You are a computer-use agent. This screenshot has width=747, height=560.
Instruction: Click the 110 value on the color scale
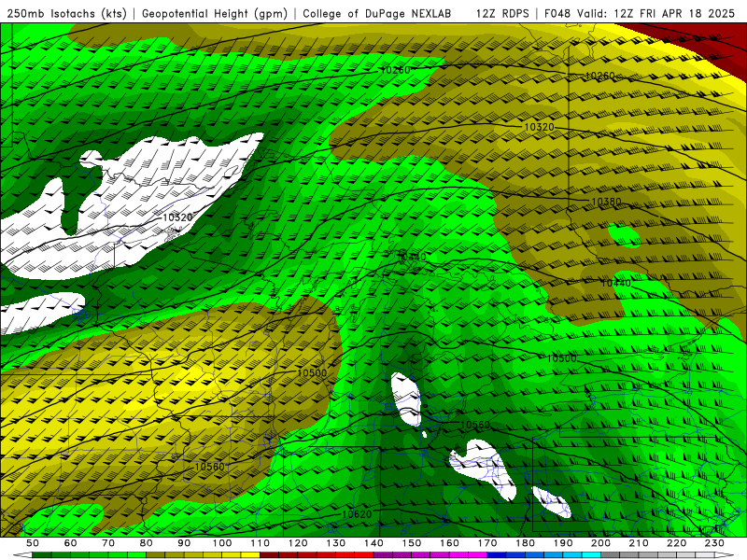[261, 543]
